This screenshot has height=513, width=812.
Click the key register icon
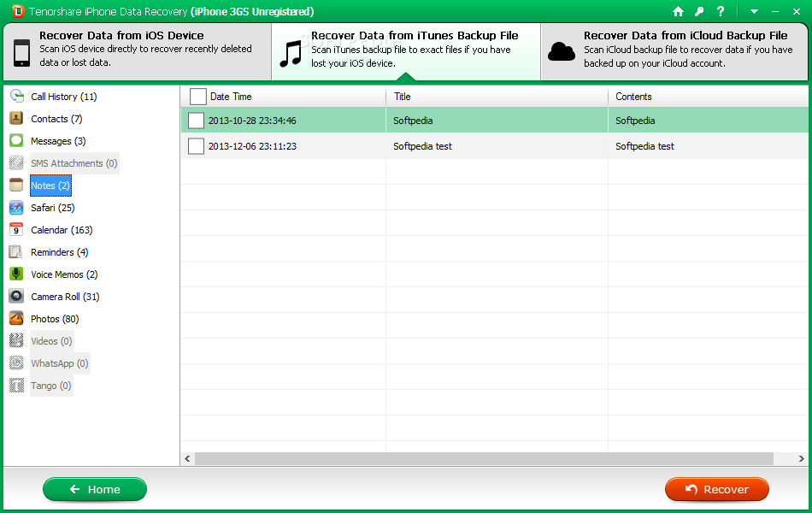(699, 11)
